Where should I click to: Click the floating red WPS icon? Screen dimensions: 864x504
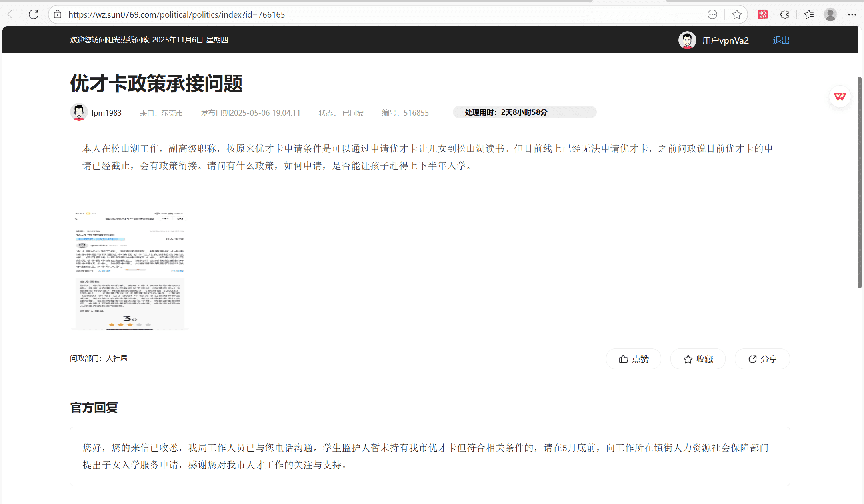point(840,96)
